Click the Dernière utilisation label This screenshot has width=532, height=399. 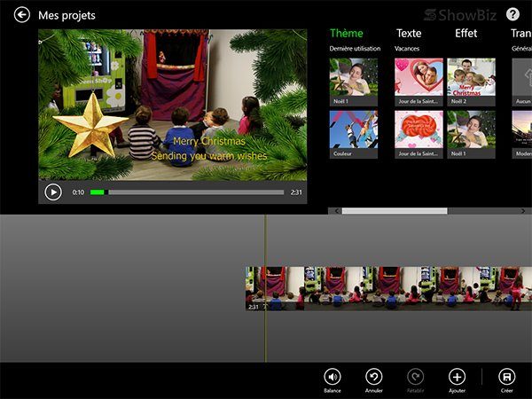pyautogui.click(x=355, y=49)
